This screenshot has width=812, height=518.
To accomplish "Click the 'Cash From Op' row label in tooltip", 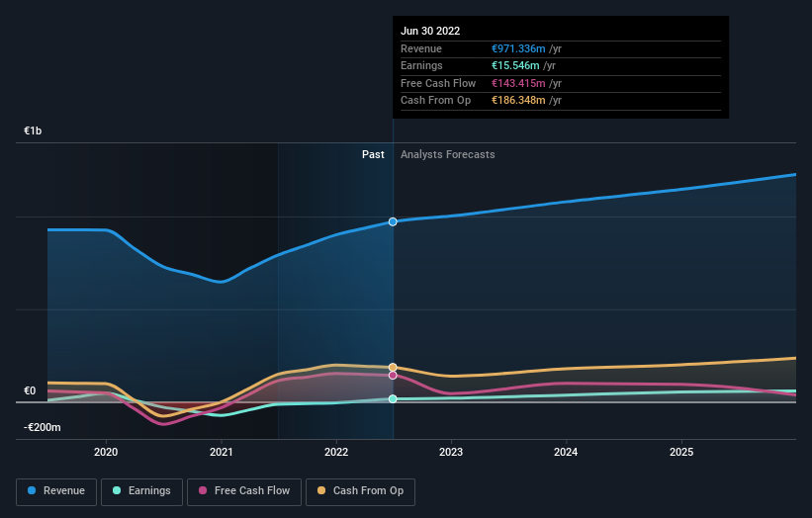I will (x=435, y=101).
